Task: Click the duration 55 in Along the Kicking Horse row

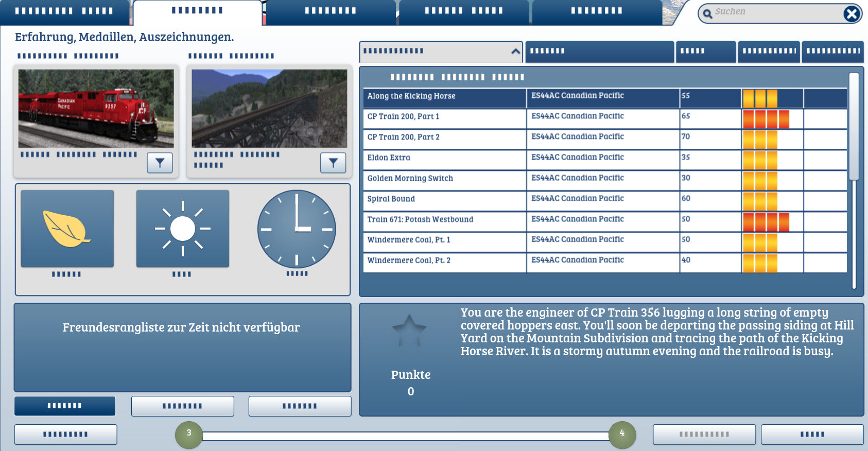Action: (686, 96)
